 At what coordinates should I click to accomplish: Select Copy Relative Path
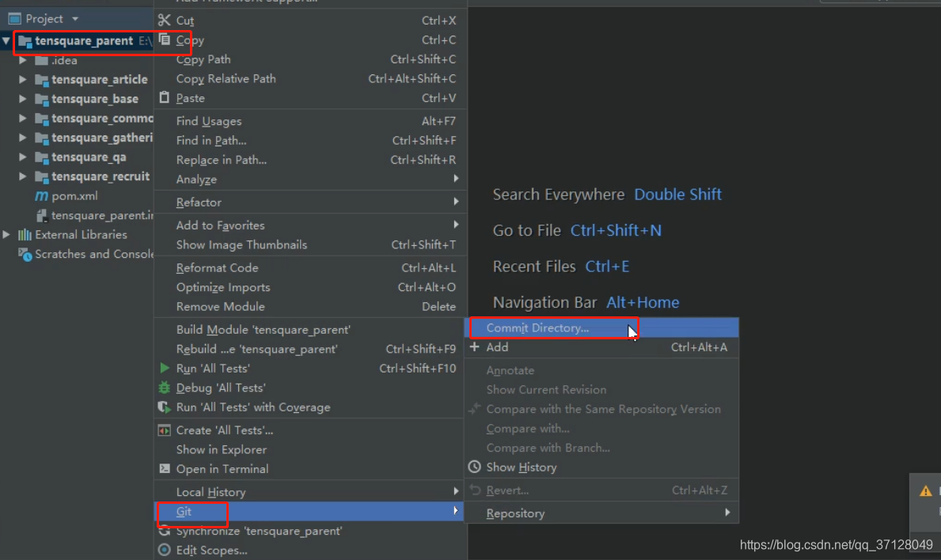click(x=309, y=78)
